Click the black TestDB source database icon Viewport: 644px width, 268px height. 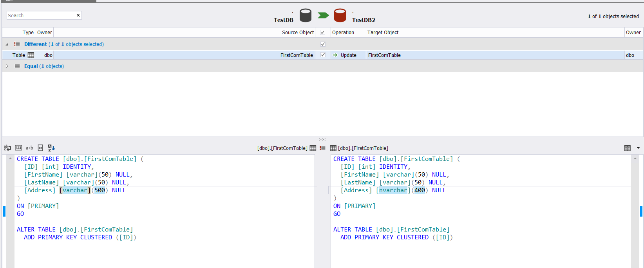(306, 15)
